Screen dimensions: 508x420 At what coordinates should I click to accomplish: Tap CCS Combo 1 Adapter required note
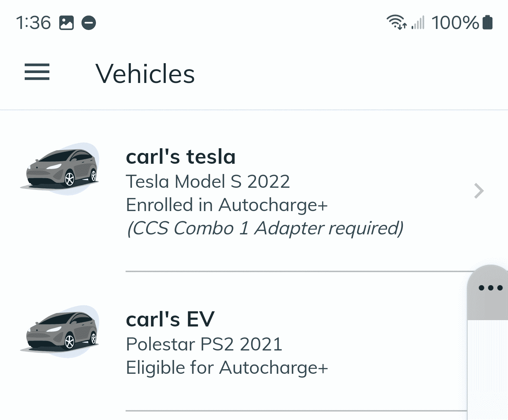(x=265, y=228)
